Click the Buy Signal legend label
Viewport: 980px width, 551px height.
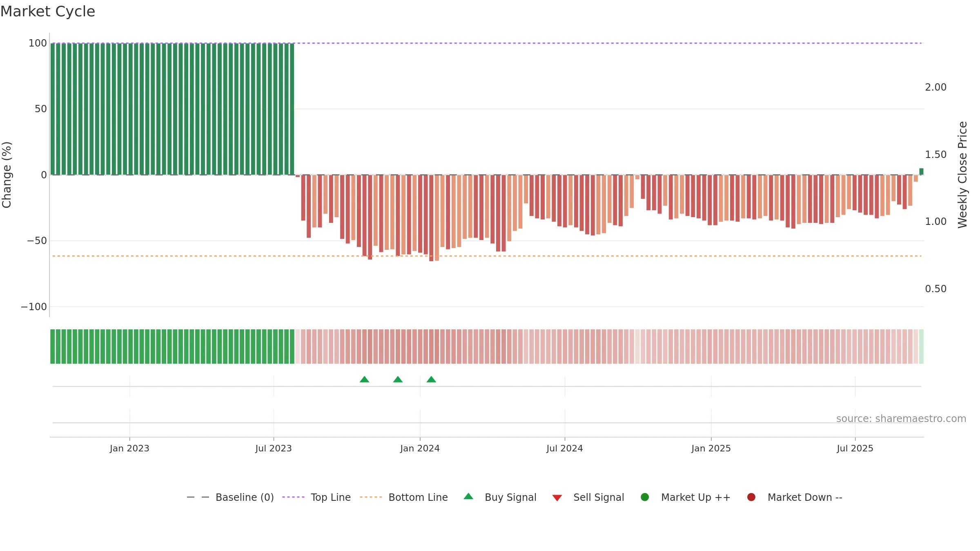pos(510,497)
